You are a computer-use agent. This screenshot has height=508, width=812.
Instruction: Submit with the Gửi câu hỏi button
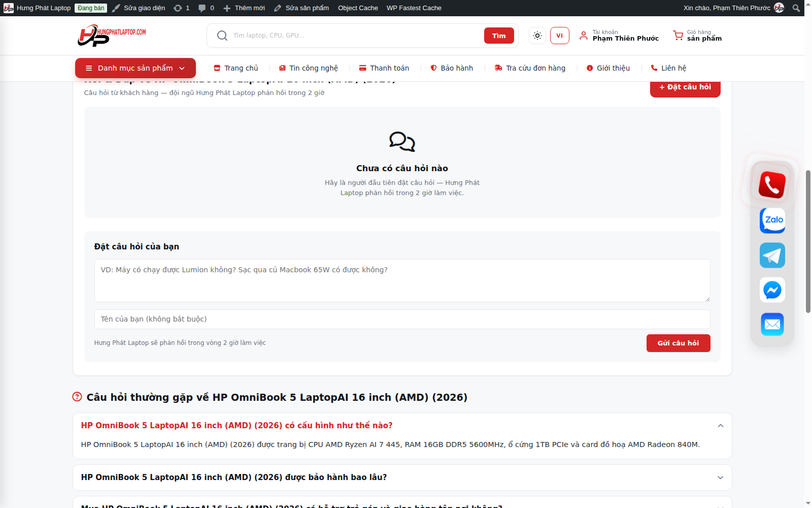(x=678, y=343)
